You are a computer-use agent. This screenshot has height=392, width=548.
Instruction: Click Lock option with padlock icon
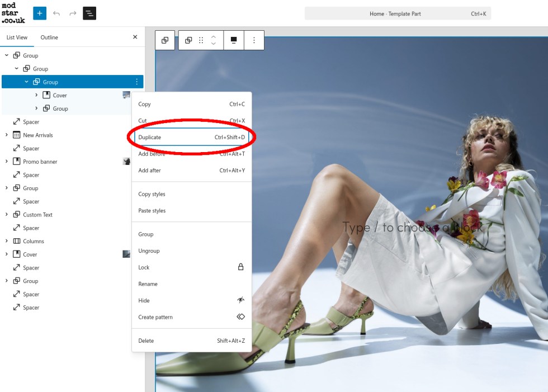coord(191,267)
